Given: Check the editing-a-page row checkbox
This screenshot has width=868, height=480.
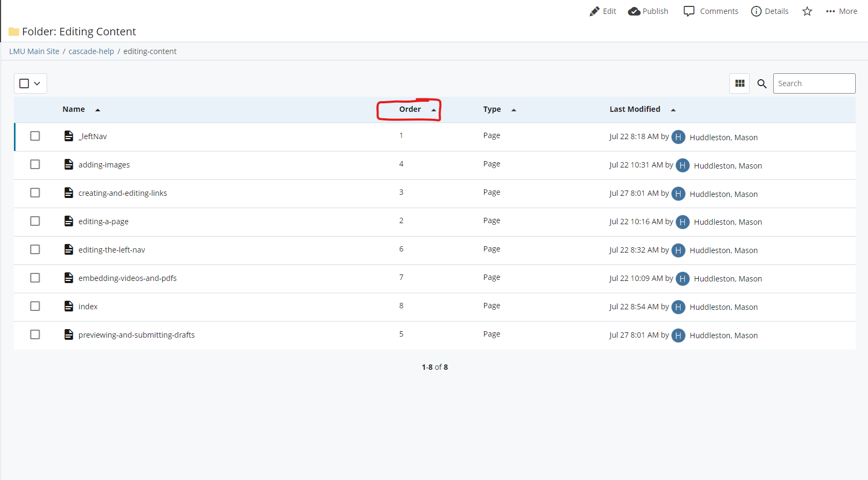Looking at the screenshot, I should coord(35,221).
